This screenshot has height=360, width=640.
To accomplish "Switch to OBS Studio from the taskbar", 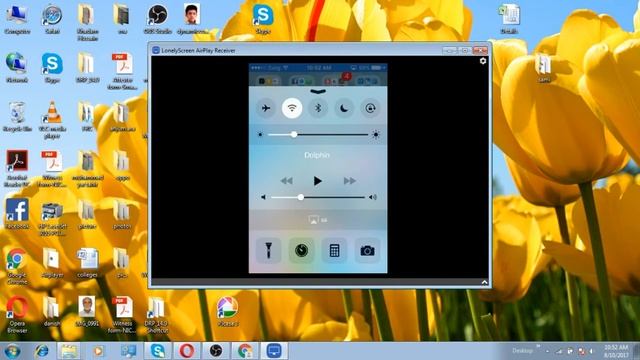I will (216, 351).
